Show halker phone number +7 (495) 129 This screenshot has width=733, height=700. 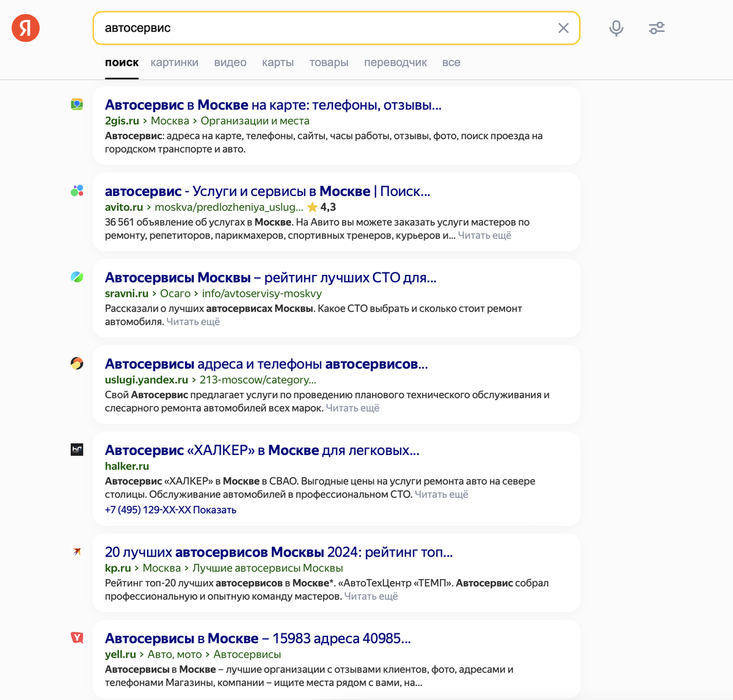pos(170,509)
